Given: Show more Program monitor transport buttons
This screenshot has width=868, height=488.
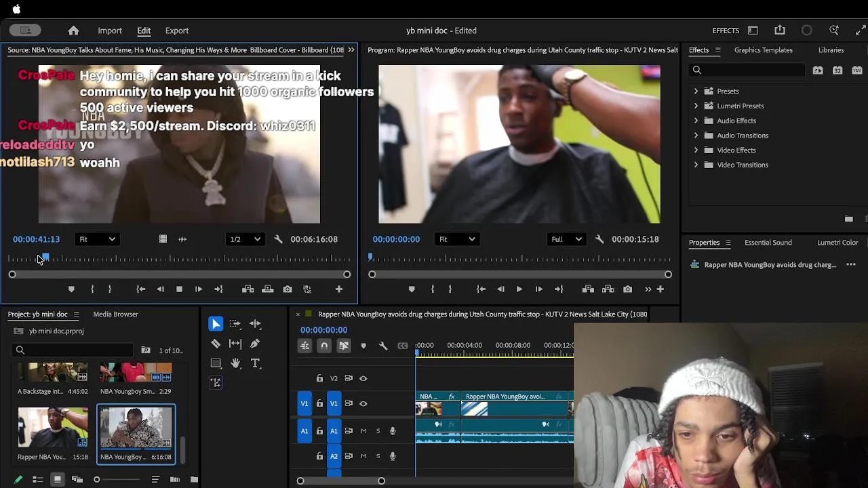Looking at the screenshot, I should tap(648, 289).
